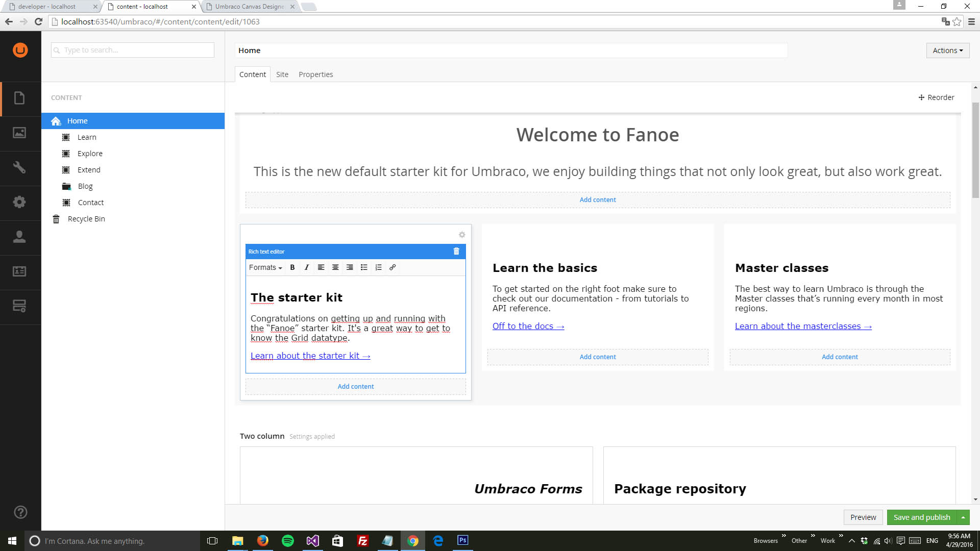Select Contact node in content tree

(x=91, y=203)
